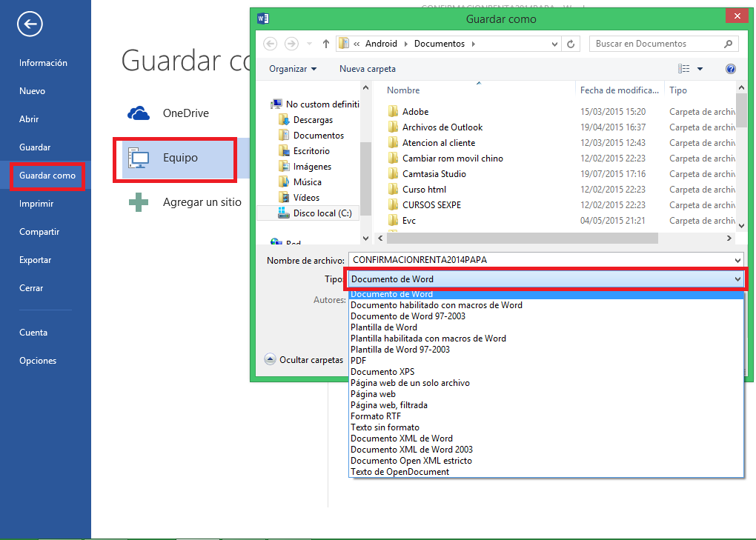Change the file view layout icon
756x540 pixels.
[683, 69]
